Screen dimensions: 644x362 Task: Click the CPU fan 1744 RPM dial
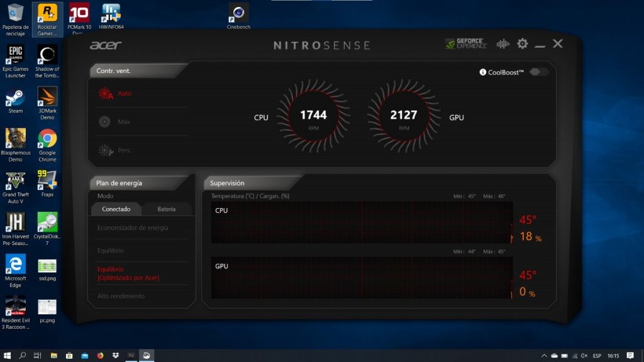[313, 116]
